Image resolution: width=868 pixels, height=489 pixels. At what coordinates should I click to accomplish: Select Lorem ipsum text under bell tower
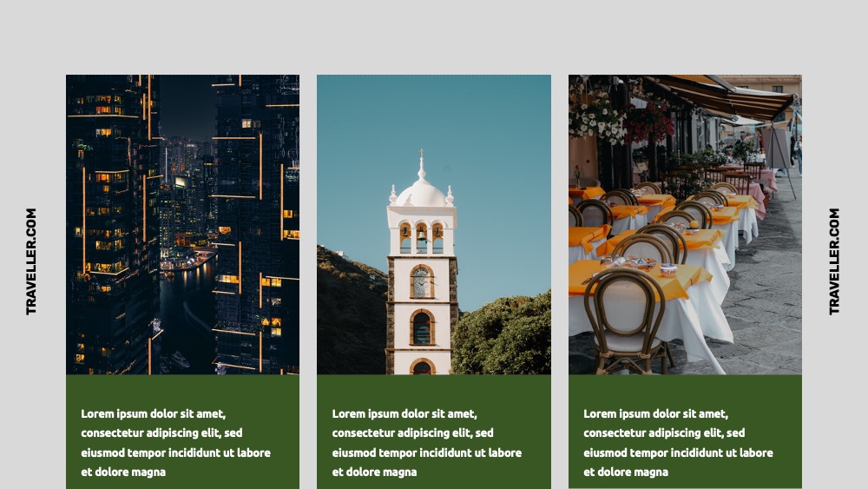coord(427,442)
